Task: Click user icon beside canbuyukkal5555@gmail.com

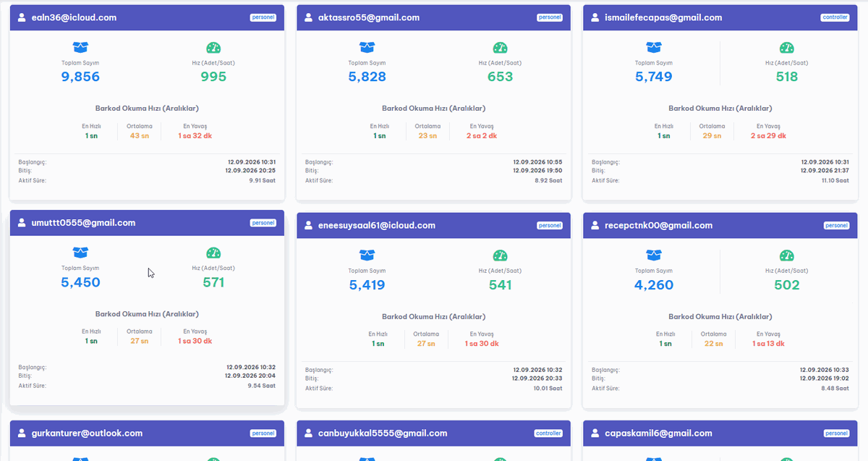Action: [x=309, y=433]
